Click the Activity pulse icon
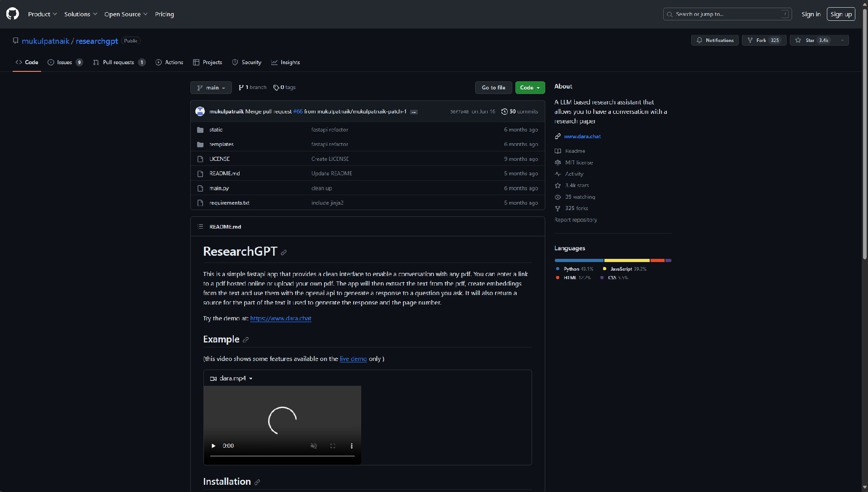 [558, 174]
